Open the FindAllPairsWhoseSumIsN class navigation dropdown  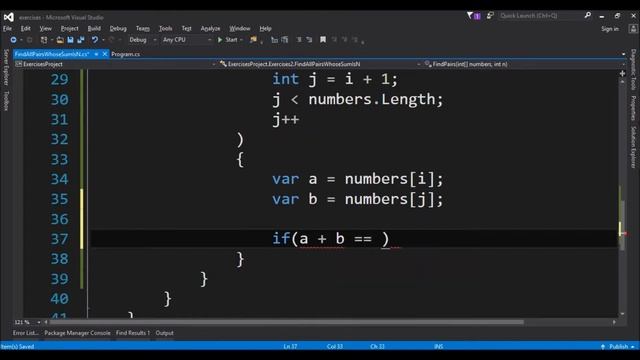pos(320,64)
